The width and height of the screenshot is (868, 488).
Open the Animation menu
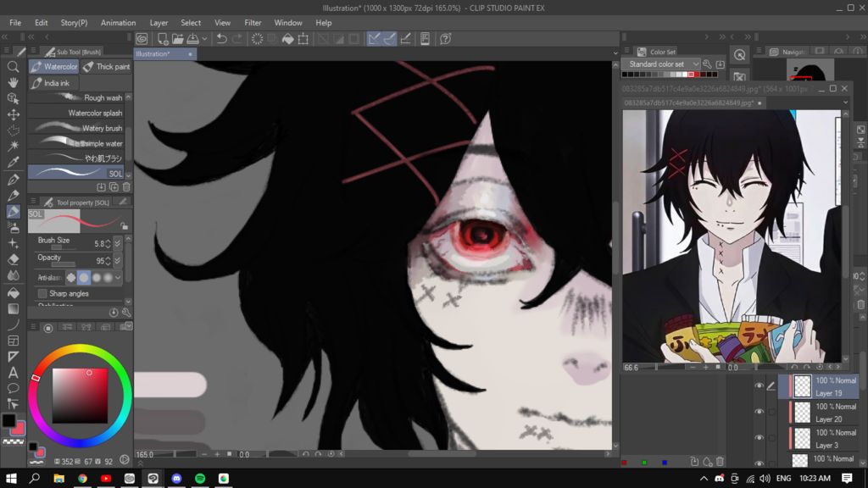(x=118, y=23)
